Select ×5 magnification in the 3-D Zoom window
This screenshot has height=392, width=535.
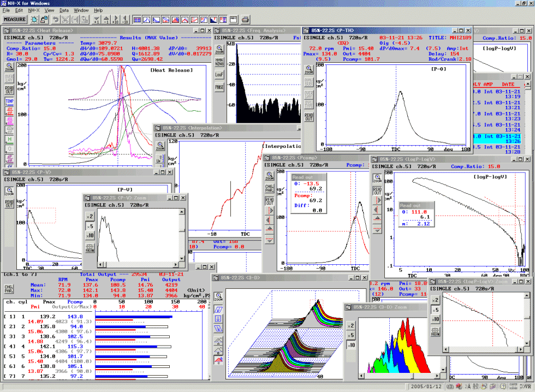tap(350, 335)
